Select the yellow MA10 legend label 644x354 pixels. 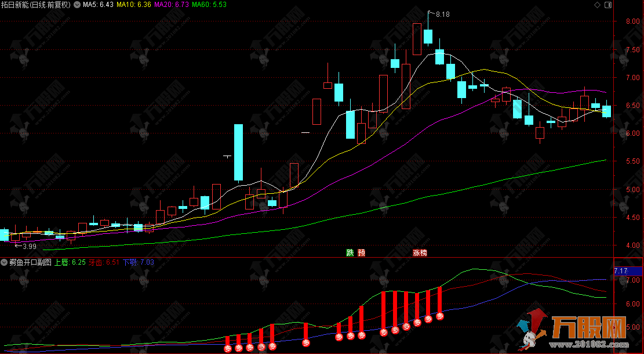134,5
